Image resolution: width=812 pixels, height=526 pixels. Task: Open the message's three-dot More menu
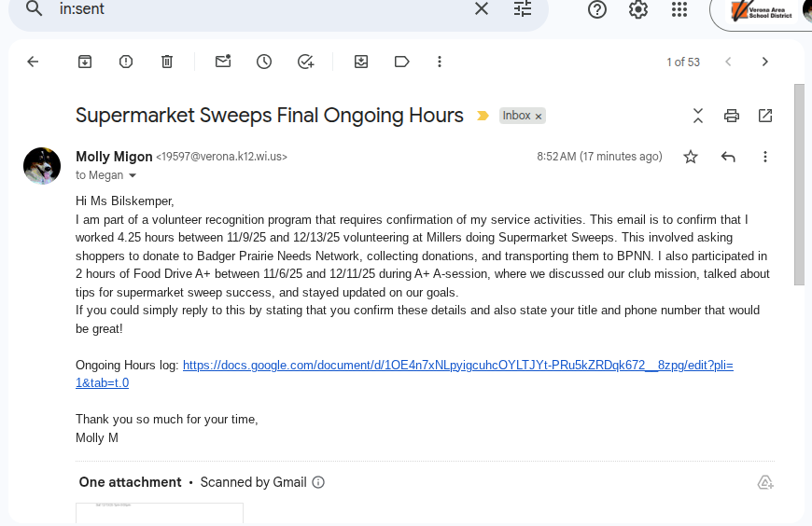click(765, 157)
